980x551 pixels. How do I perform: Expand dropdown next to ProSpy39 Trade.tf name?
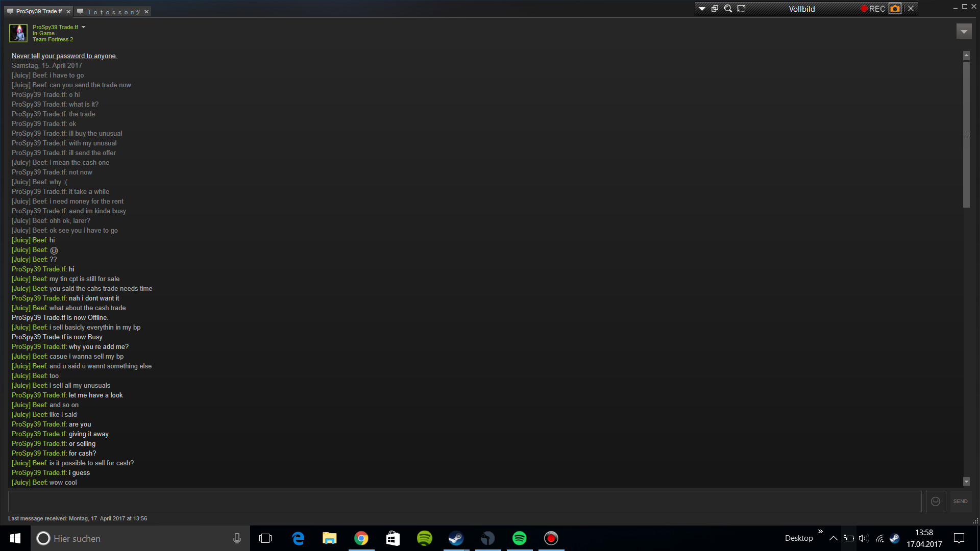tap(84, 27)
